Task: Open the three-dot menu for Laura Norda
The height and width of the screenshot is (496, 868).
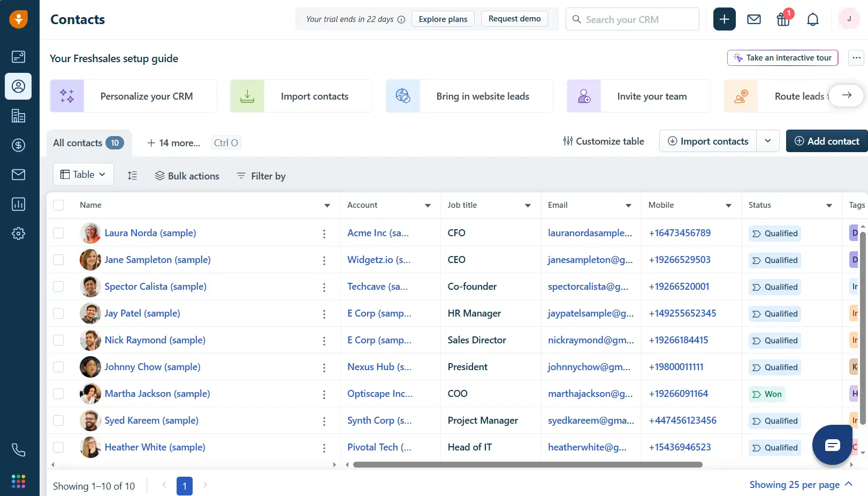Action: click(x=324, y=234)
